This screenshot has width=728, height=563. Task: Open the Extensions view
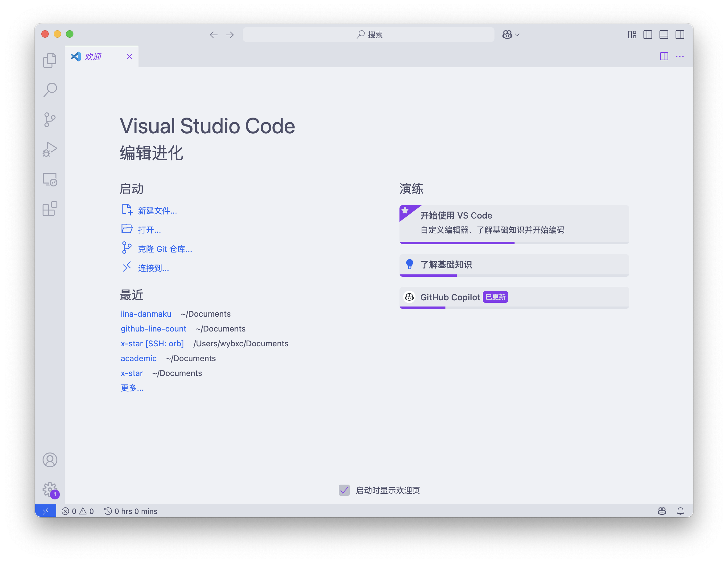[50, 209]
